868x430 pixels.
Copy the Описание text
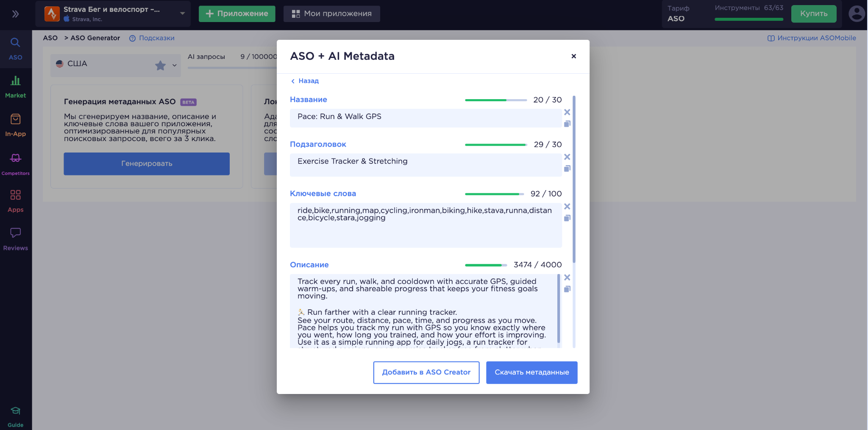coord(567,289)
